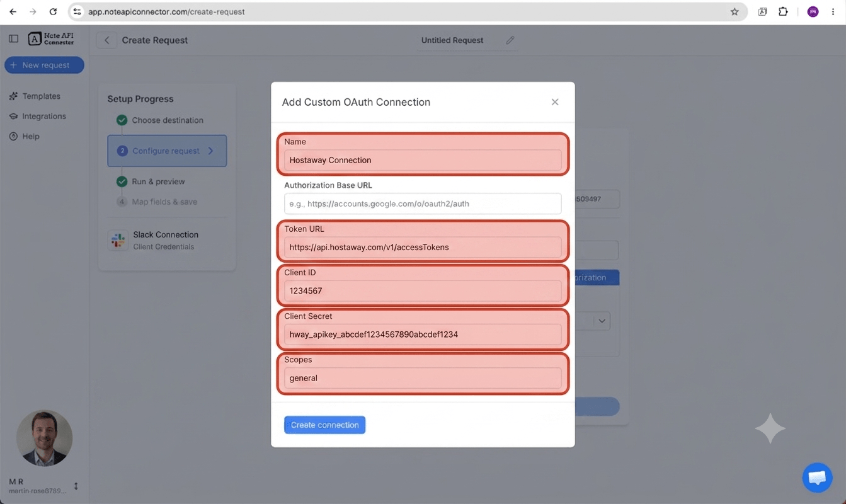
Task: Expand the user account switcher arrows
Action: click(x=76, y=486)
